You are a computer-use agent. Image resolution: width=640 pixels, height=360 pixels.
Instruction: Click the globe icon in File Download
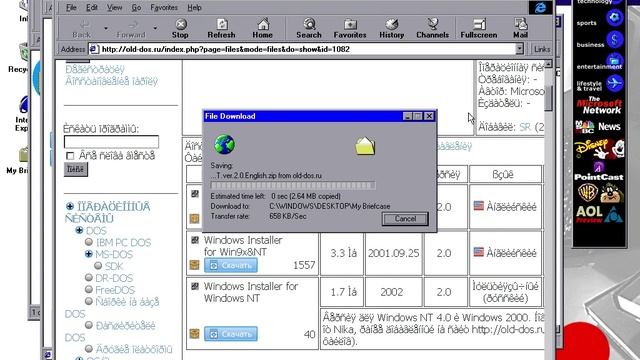[x=224, y=144]
